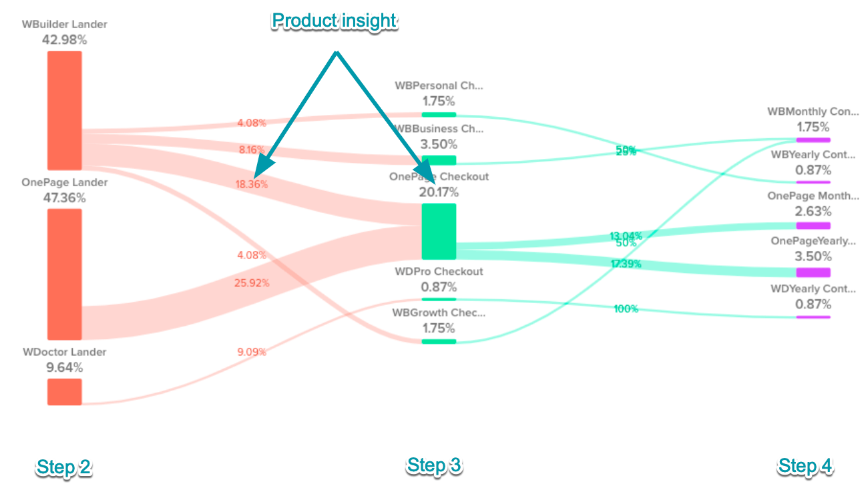Select the red OnePage Lander bar
Image resolution: width=868 pixels, height=492 pixels.
click(64, 274)
